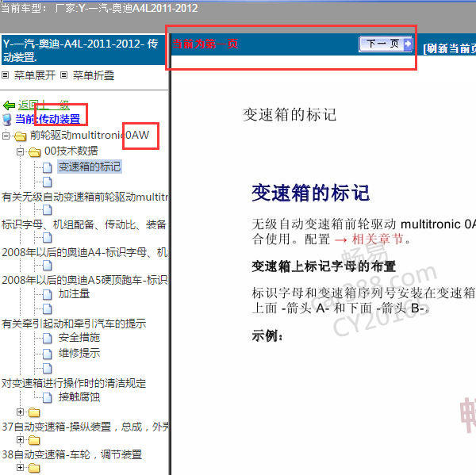Viewport: 476px width, 475px height.
Task: Open the 加注量 tree entry
Action: pos(74,293)
